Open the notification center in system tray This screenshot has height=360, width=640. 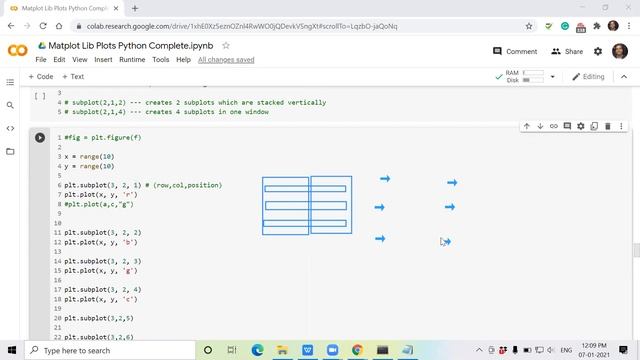(x=623, y=350)
